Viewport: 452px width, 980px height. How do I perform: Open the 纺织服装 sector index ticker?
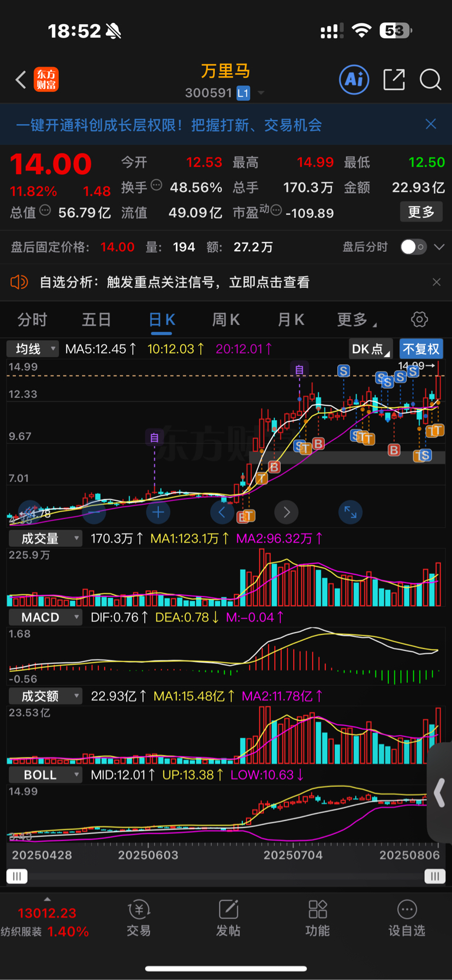click(45, 922)
